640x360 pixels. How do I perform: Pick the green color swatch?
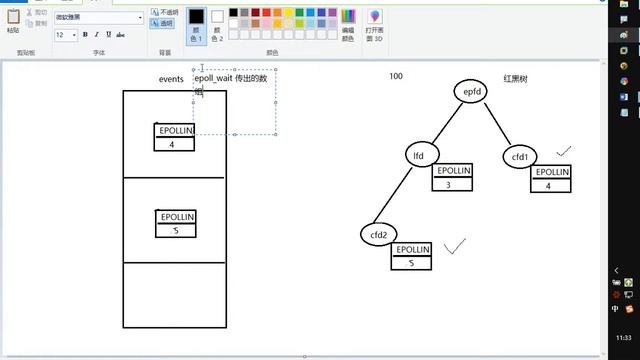click(299, 13)
